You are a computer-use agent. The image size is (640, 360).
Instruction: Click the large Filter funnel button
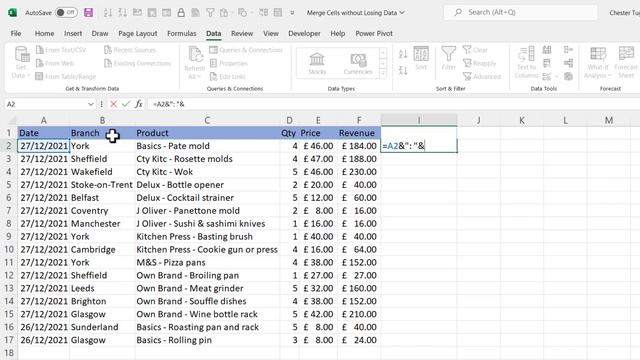(449, 58)
